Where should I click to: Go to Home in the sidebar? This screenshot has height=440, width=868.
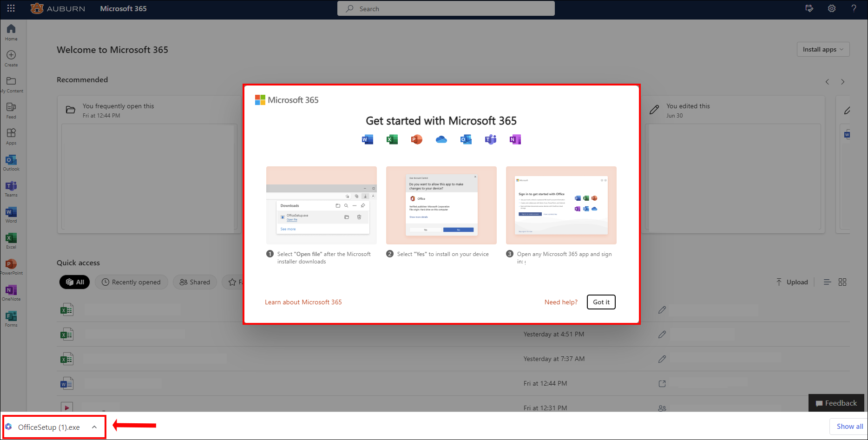click(11, 32)
